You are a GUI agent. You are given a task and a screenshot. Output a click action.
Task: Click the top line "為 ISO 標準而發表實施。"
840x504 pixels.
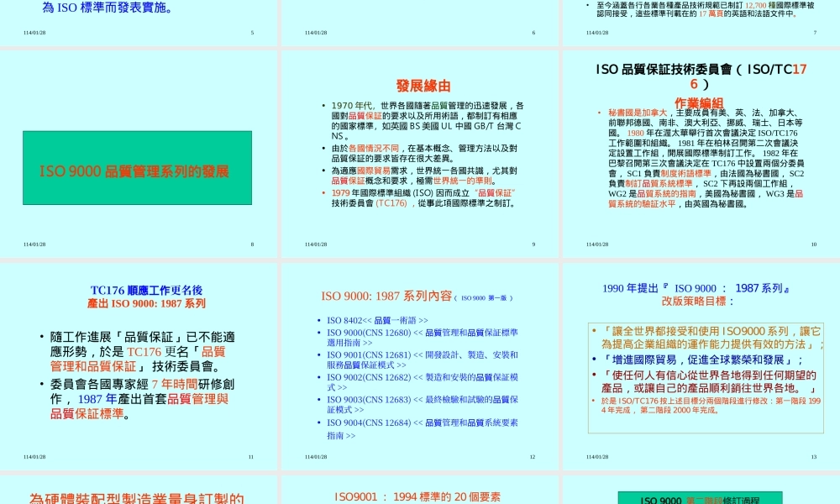(x=108, y=7)
